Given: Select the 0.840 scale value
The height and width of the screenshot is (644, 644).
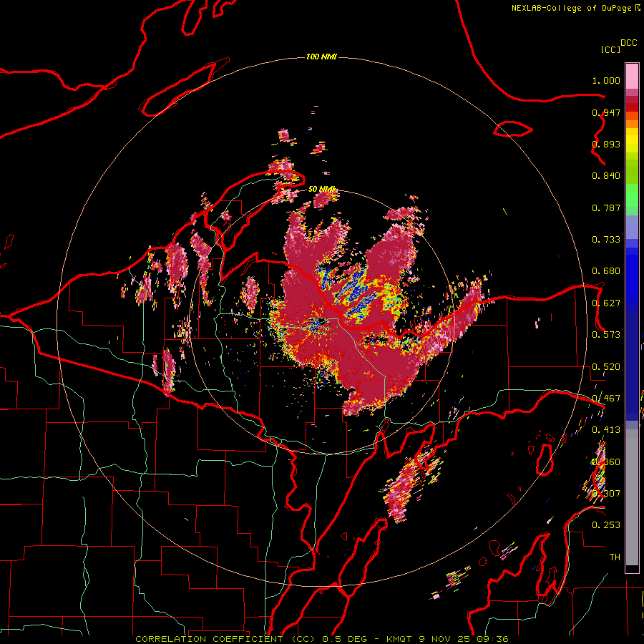Looking at the screenshot, I should click(x=606, y=176).
